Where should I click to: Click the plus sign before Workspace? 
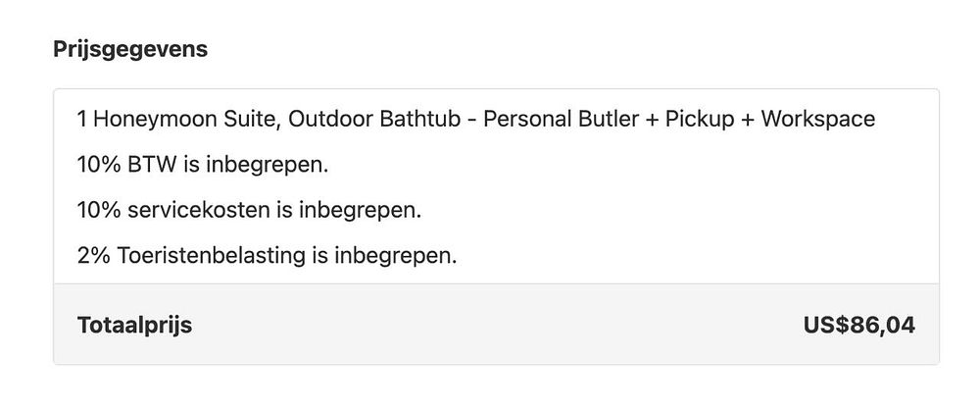tap(748, 120)
